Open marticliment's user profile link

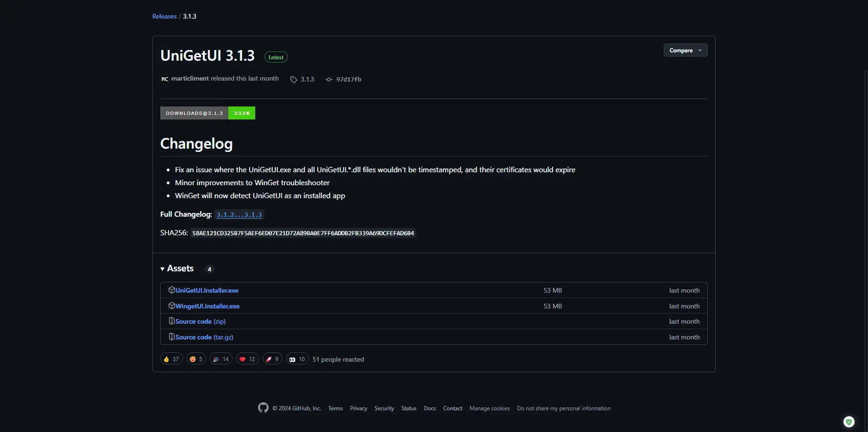click(190, 78)
